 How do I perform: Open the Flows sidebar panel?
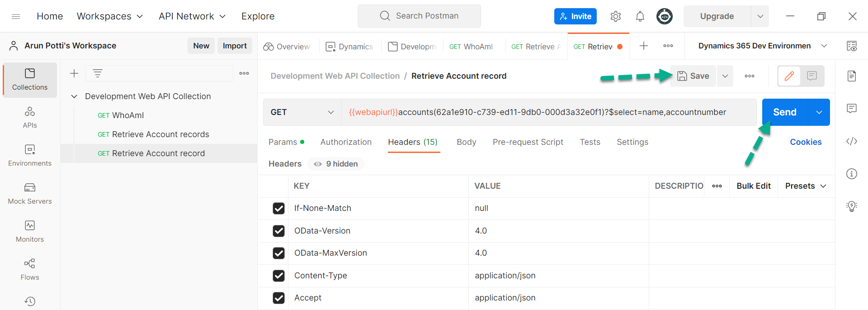(30, 270)
